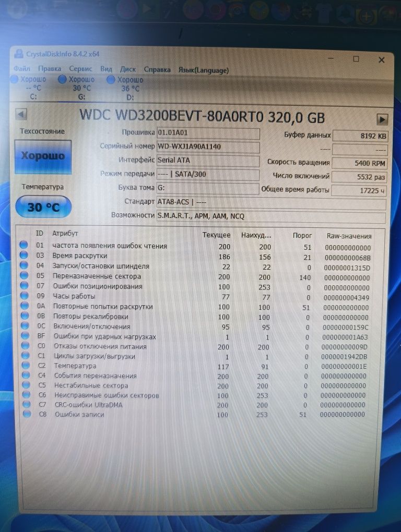Click the transfer mode field SATA/300
The image size is (401, 532).
click(x=208, y=174)
